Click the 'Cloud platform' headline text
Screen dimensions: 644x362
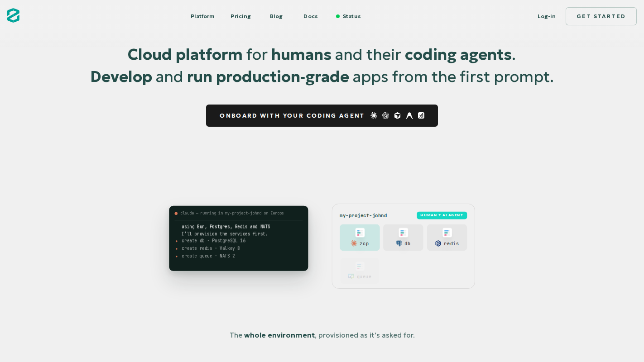coord(185,54)
